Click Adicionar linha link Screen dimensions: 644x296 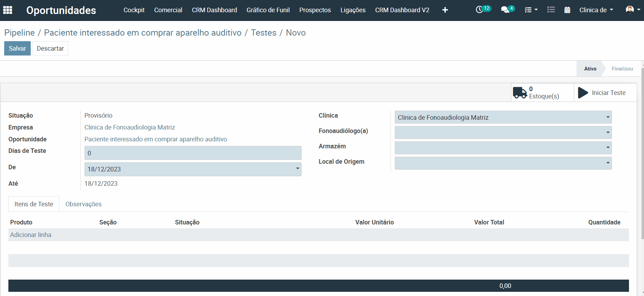pos(31,235)
